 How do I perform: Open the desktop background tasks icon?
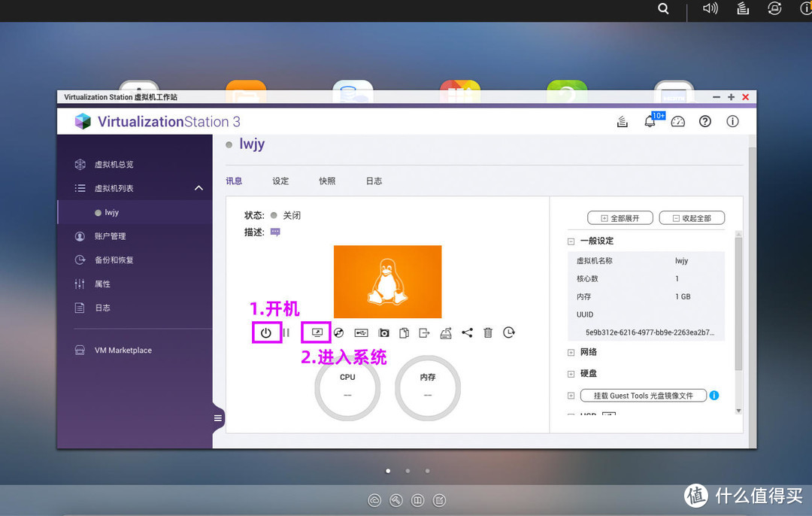tap(743, 8)
